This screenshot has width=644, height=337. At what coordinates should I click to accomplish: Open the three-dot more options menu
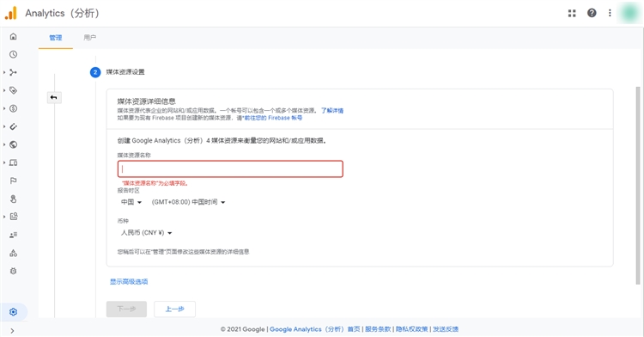point(610,13)
